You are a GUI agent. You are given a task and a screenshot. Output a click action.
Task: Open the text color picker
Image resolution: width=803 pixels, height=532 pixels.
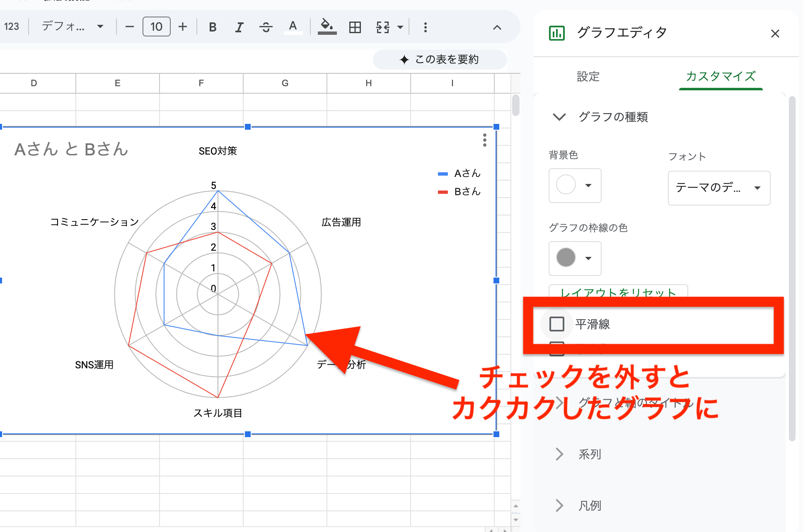point(293,27)
